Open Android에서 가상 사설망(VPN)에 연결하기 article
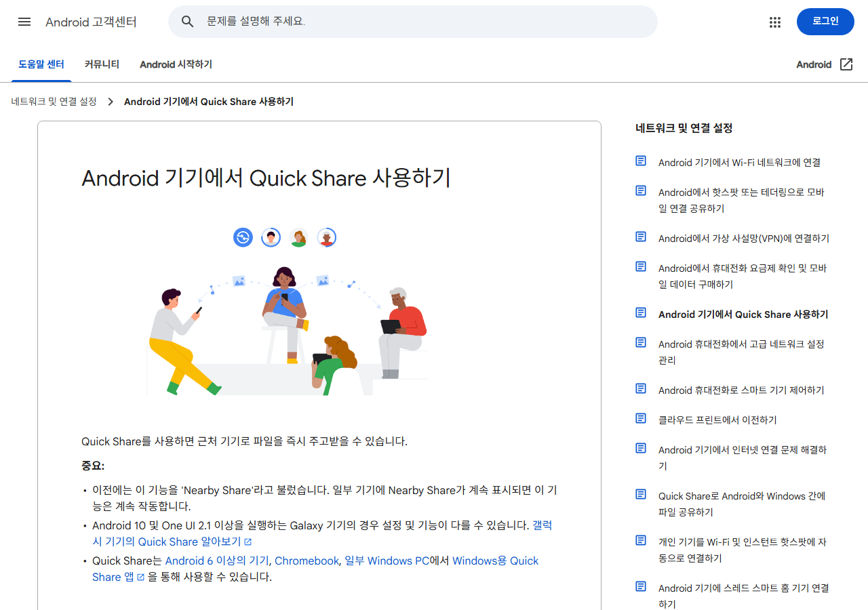This screenshot has width=868, height=610. 744,238
